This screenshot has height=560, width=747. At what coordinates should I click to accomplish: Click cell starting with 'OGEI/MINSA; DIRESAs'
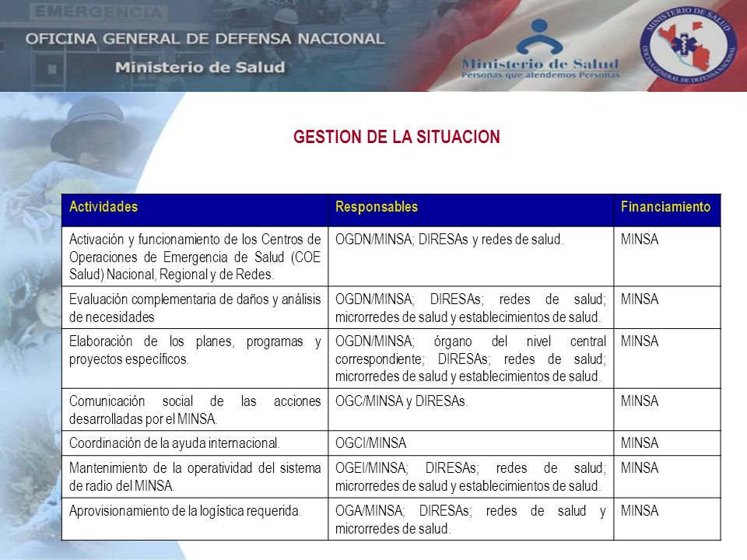(x=471, y=477)
